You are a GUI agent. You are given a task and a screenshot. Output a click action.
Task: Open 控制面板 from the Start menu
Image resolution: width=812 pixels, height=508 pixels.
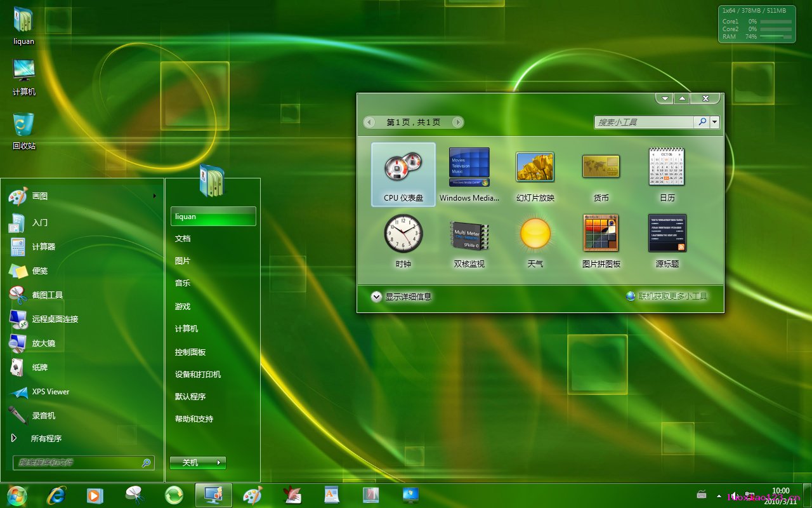point(190,352)
